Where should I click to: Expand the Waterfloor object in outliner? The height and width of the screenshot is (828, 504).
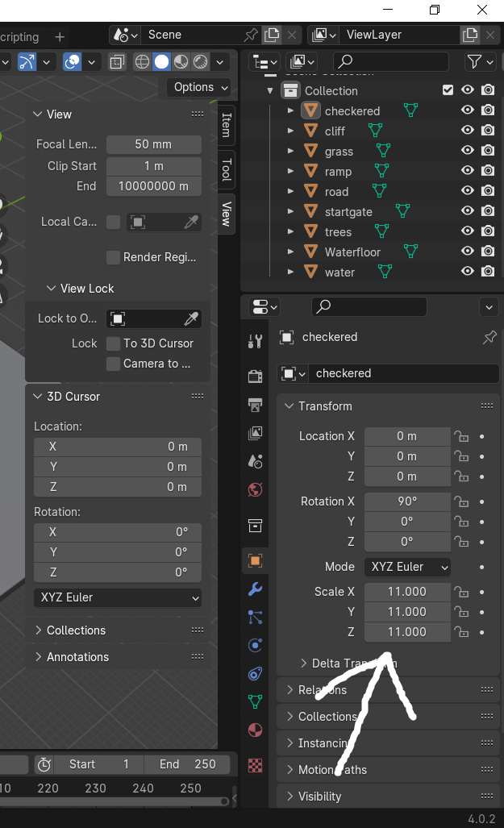[x=290, y=252]
